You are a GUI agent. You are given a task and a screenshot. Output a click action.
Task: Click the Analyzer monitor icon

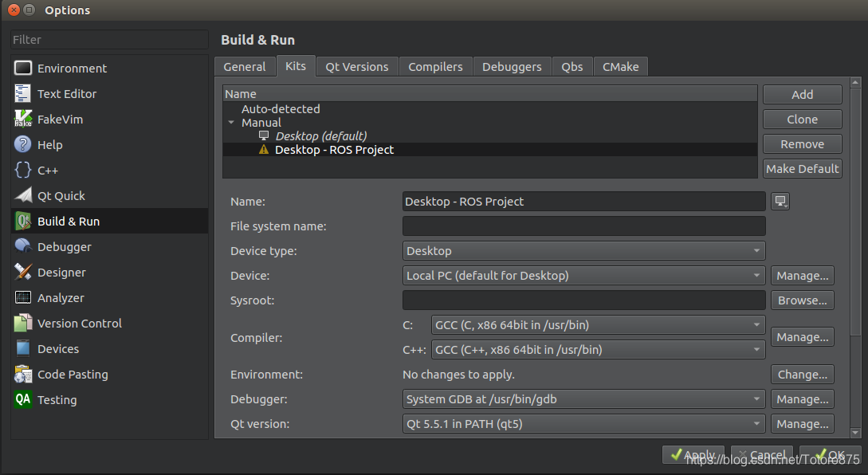tap(22, 297)
